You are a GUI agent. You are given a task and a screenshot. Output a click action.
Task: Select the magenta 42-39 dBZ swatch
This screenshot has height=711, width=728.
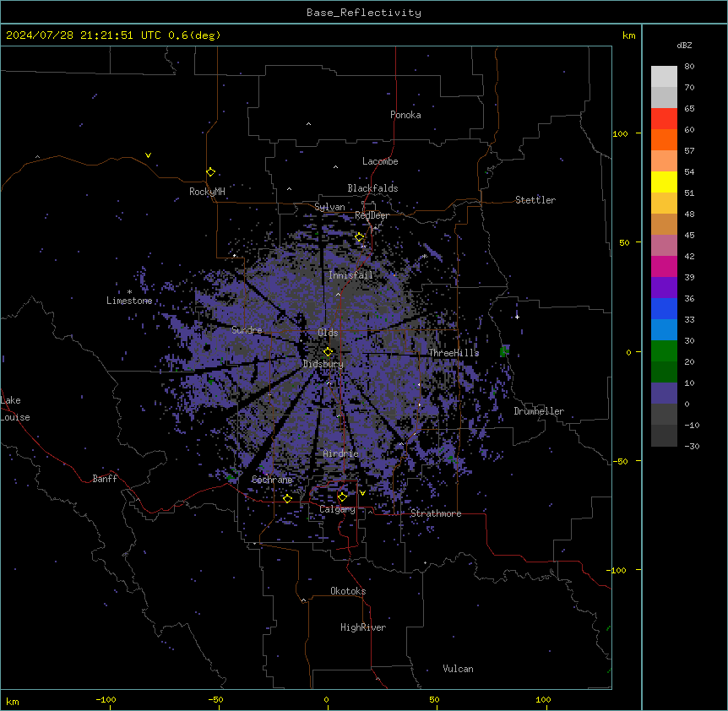tap(664, 266)
